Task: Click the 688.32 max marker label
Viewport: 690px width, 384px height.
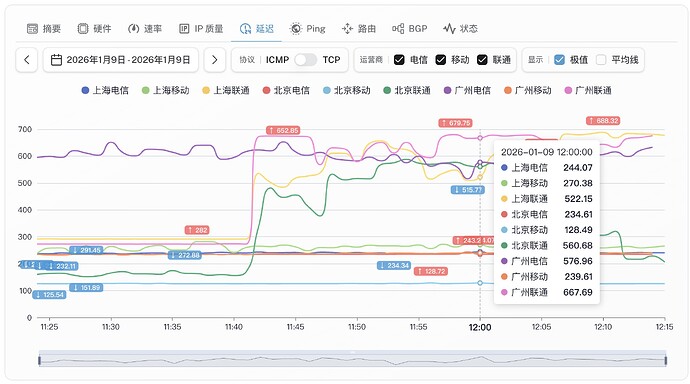Action: pos(603,121)
